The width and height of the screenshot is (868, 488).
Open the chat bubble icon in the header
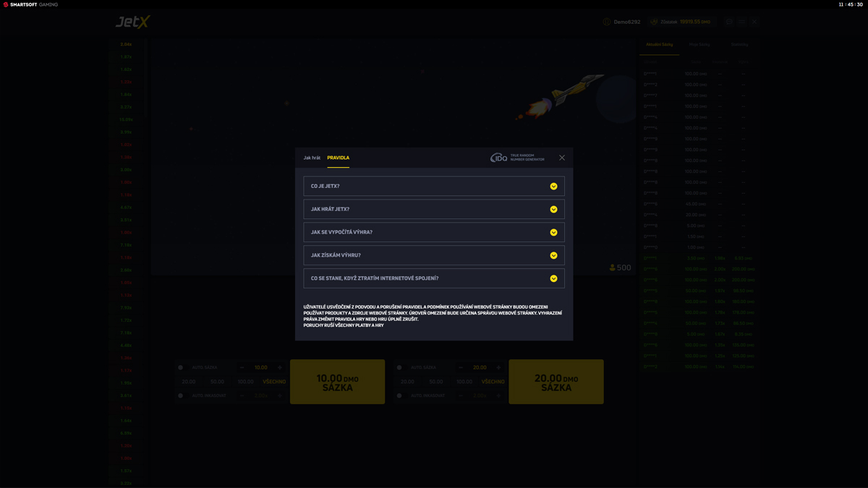(729, 22)
